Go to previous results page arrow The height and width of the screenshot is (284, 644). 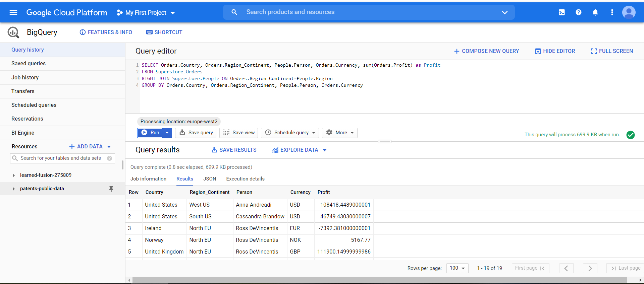566,268
